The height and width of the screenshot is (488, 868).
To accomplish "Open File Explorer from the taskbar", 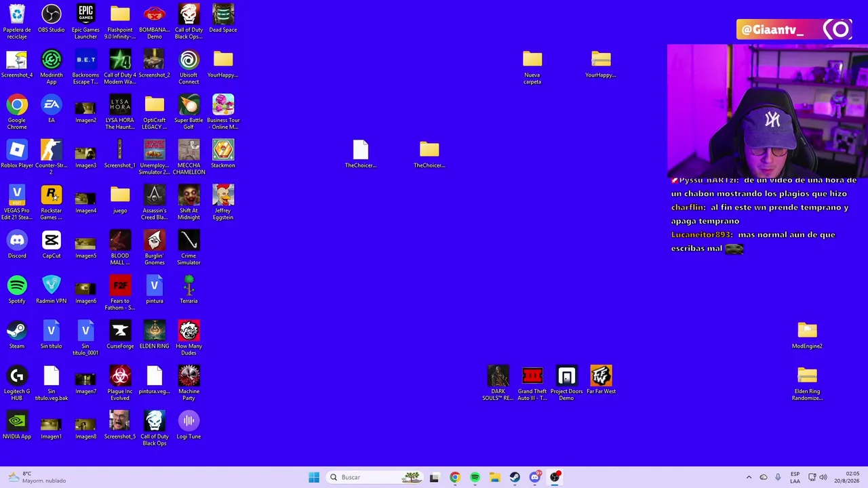I will coord(495,477).
